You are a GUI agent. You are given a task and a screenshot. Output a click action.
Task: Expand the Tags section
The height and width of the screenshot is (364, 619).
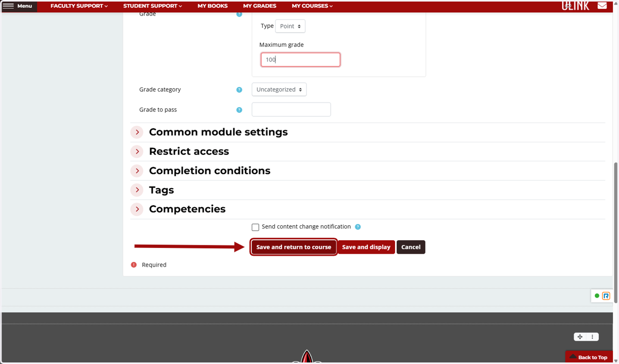pos(137,190)
